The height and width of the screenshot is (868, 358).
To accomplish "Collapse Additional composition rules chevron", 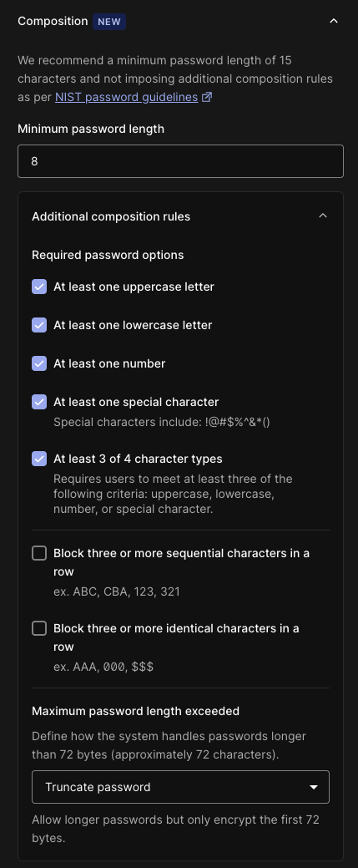I will click(x=323, y=216).
